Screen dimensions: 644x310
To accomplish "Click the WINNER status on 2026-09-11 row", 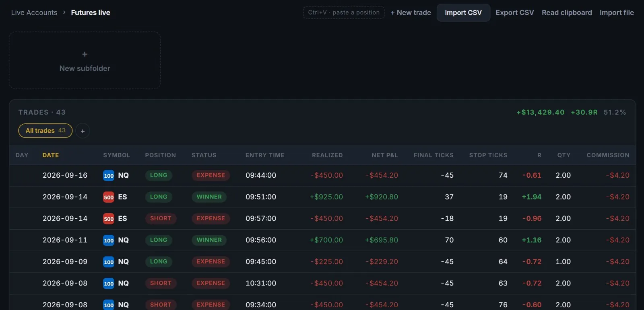I will point(209,240).
